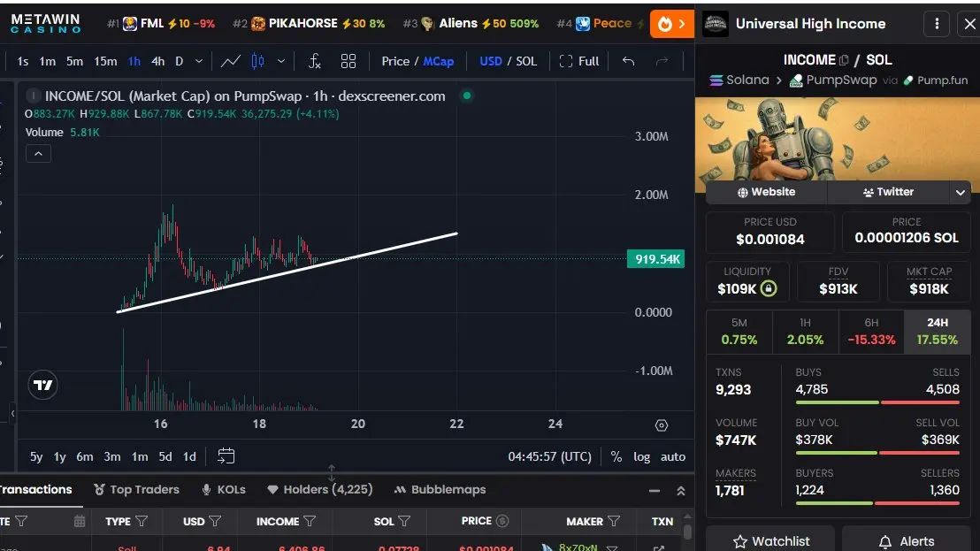The image size is (980, 551).
Task: Select the 15m timeframe
Action: [x=105, y=61]
